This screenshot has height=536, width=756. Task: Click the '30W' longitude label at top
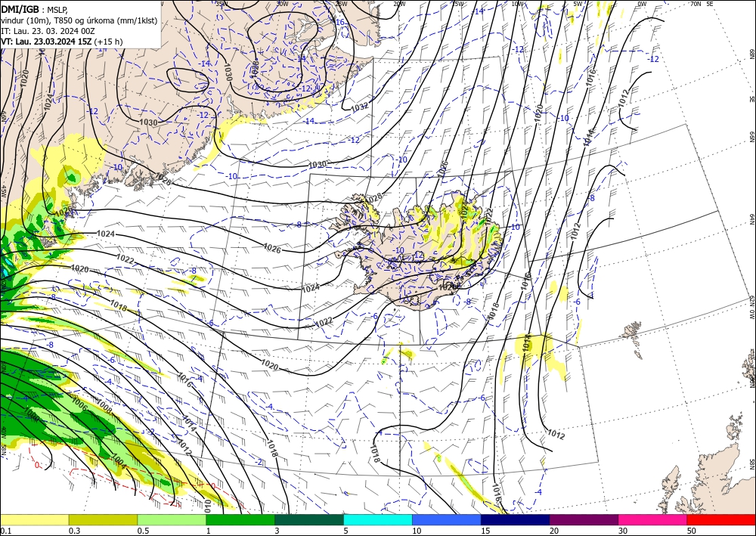(x=282, y=4)
